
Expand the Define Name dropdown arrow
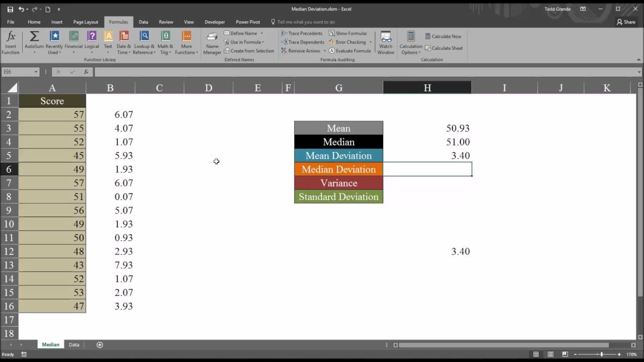tap(262, 34)
